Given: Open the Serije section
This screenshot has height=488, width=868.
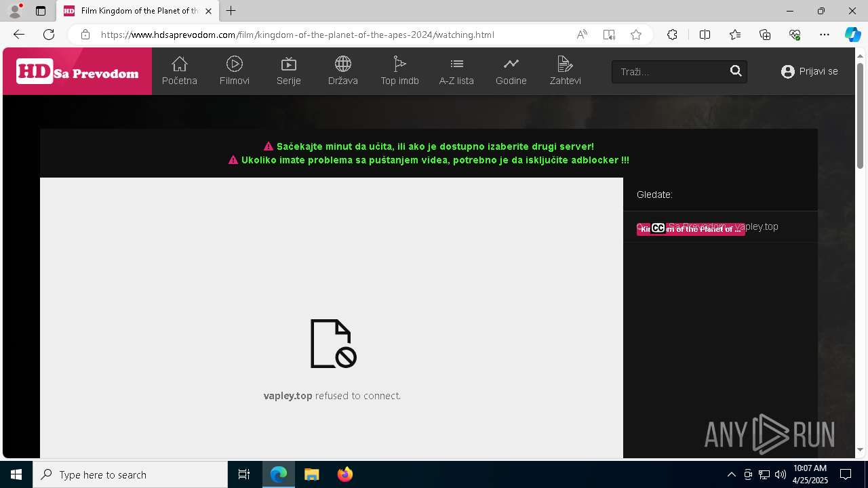Looking at the screenshot, I should point(288,71).
